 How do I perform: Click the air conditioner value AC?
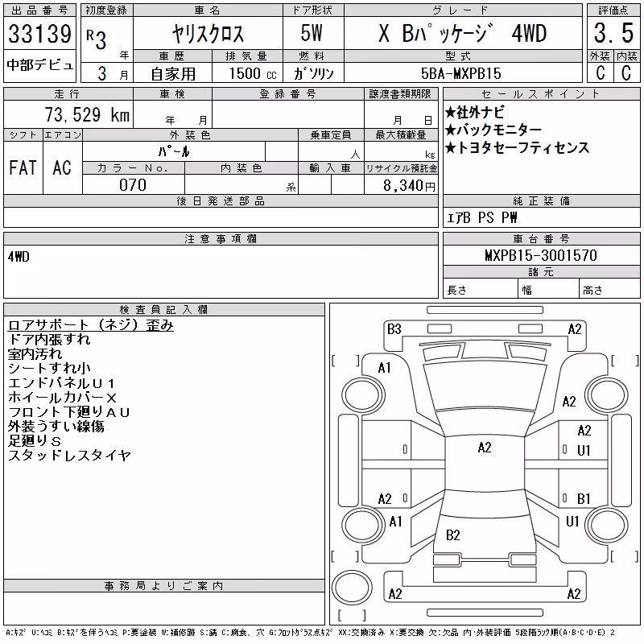[x=62, y=167]
